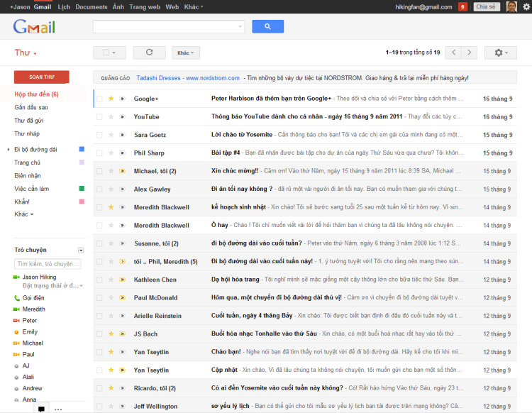Toggle importance marker on Phil Sharp email

coord(123,153)
